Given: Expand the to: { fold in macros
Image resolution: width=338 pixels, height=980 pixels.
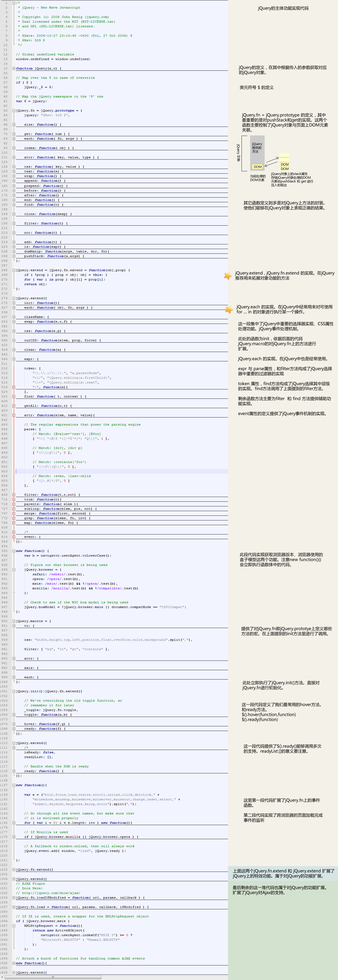Looking at the screenshot, I should click(14, 626).
